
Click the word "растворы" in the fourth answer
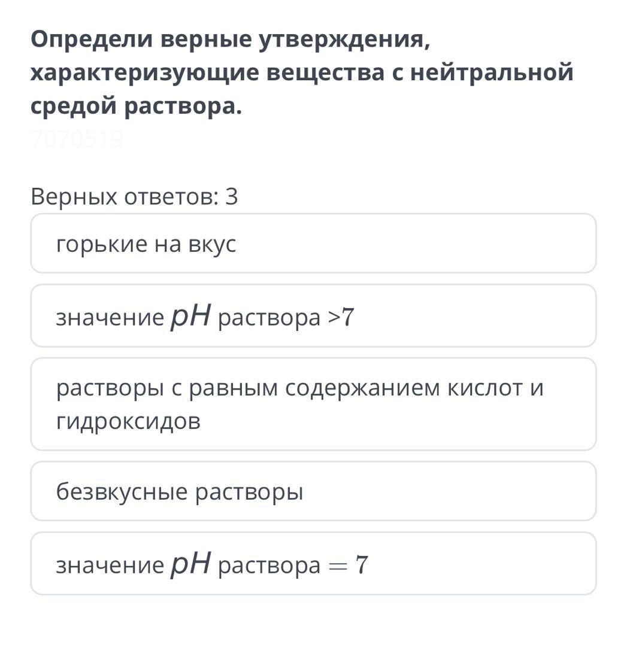click(249, 492)
